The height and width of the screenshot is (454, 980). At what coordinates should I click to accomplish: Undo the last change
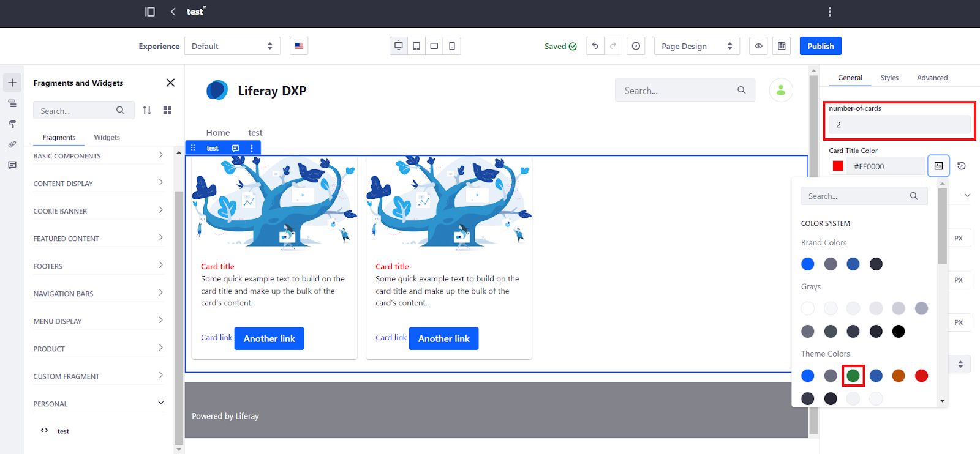(595, 46)
